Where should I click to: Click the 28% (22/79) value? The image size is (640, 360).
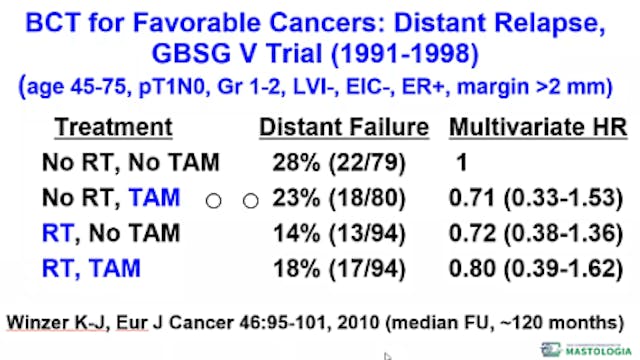pos(339,163)
